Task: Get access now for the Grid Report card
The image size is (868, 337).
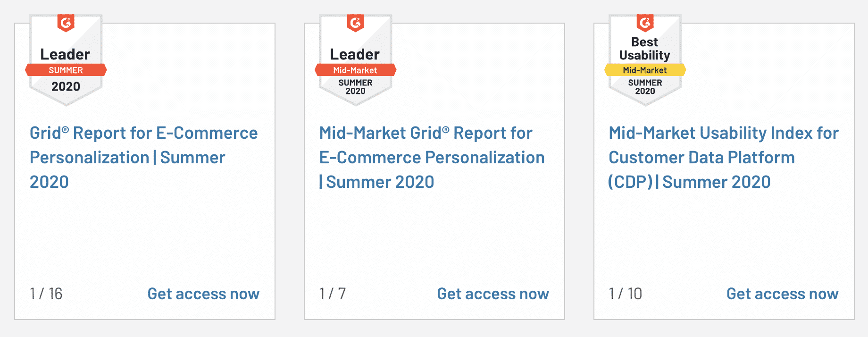Action: [x=203, y=294]
